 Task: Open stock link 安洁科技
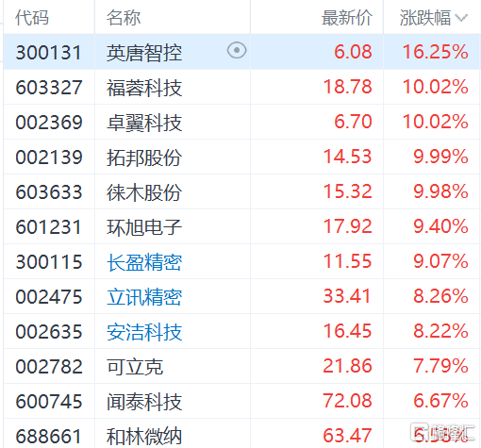(x=144, y=332)
